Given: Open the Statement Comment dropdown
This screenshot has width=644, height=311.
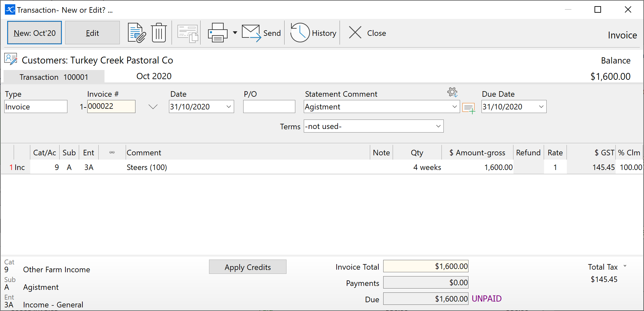Looking at the screenshot, I should [x=455, y=106].
